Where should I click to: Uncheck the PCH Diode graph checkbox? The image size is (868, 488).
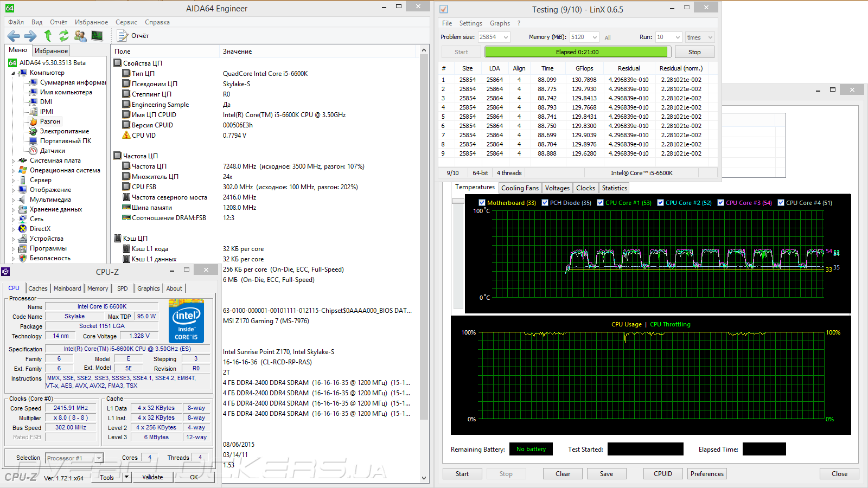pyautogui.click(x=545, y=203)
